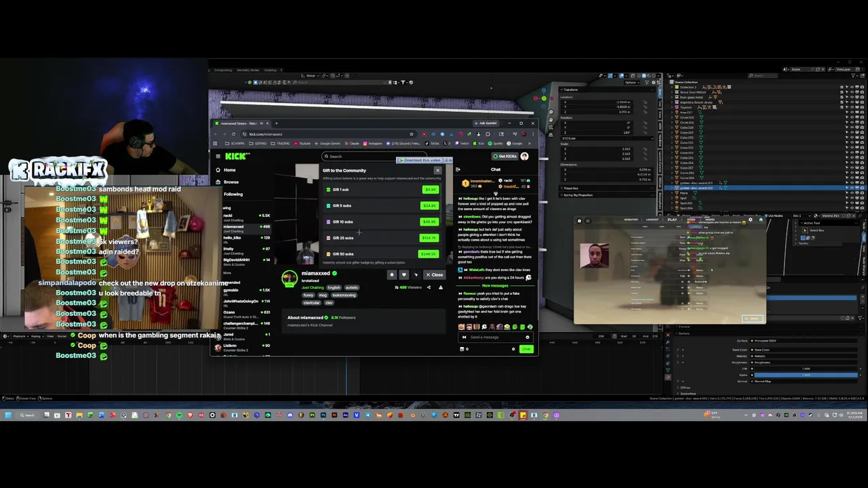Toggle selectability of Collection 1 row
This screenshot has width=868, height=488.
point(847,87)
